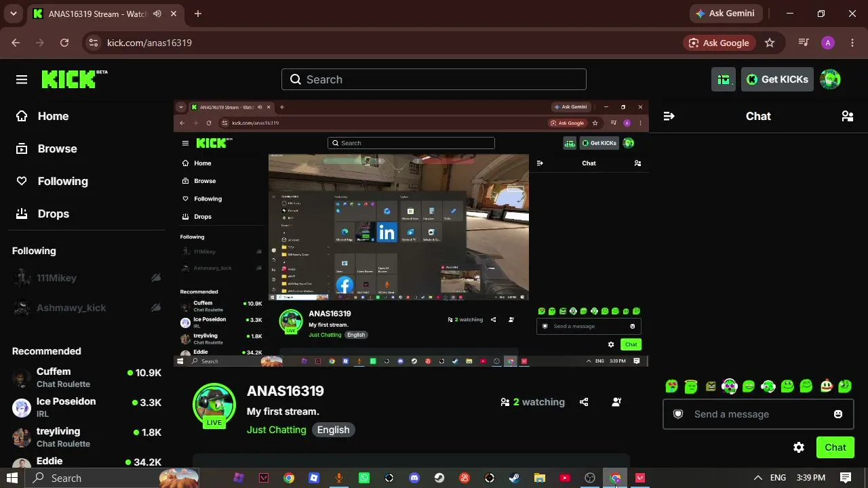This screenshot has height=488, width=868.
Task: Go back to previous page
Action: [x=16, y=43]
